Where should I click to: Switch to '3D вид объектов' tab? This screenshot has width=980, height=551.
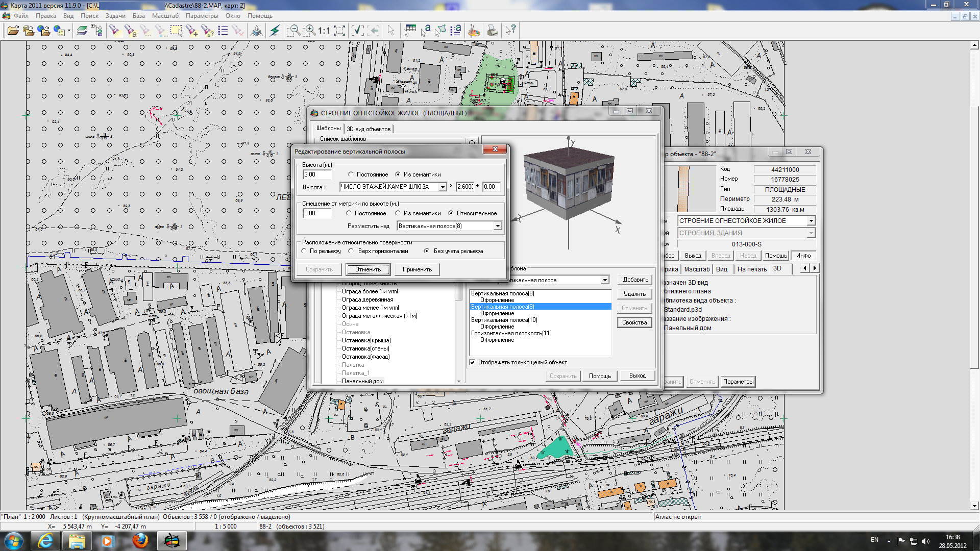(369, 129)
